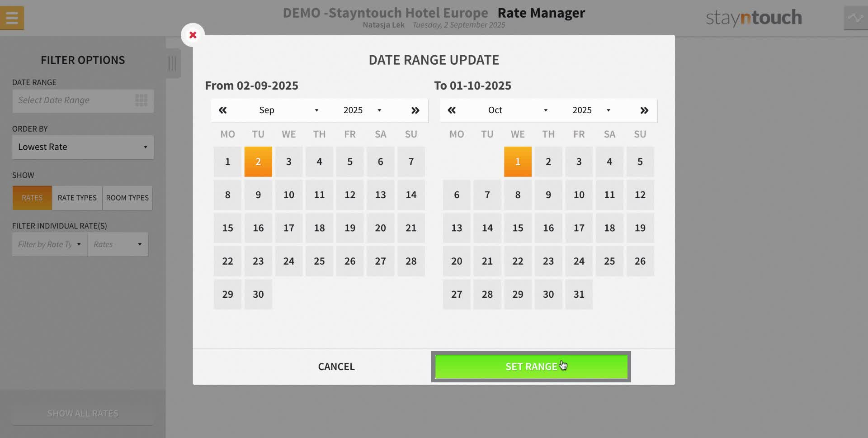The height and width of the screenshot is (438, 868).
Task: Select September 7 in From calendar
Action: pos(411,162)
